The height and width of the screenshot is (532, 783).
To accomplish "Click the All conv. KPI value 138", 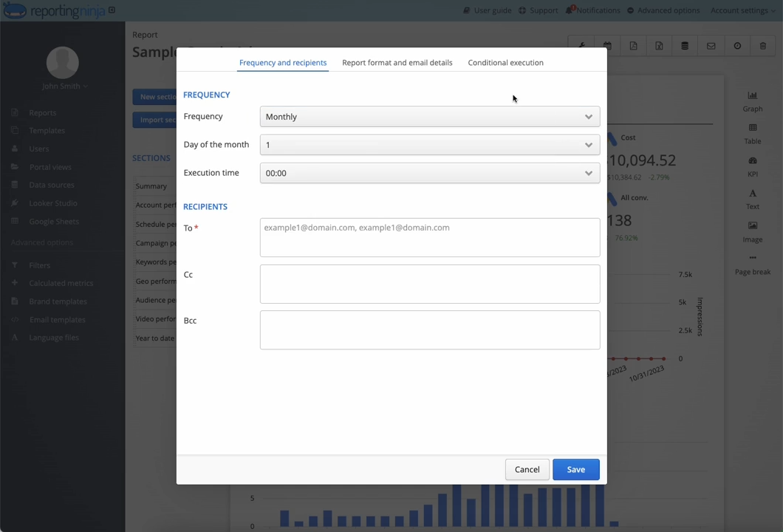I will pyautogui.click(x=620, y=220).
